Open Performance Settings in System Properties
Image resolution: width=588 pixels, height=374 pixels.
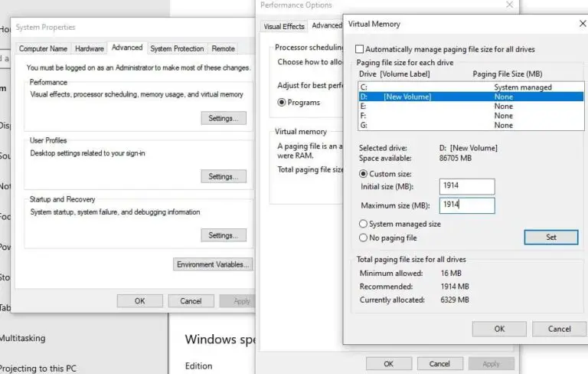click(x=223, y=118)
